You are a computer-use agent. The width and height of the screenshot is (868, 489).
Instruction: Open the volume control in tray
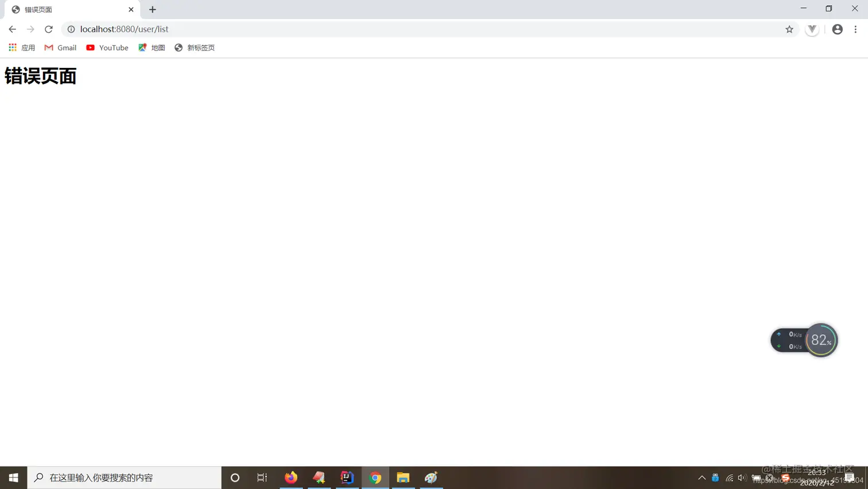[742, 478]
